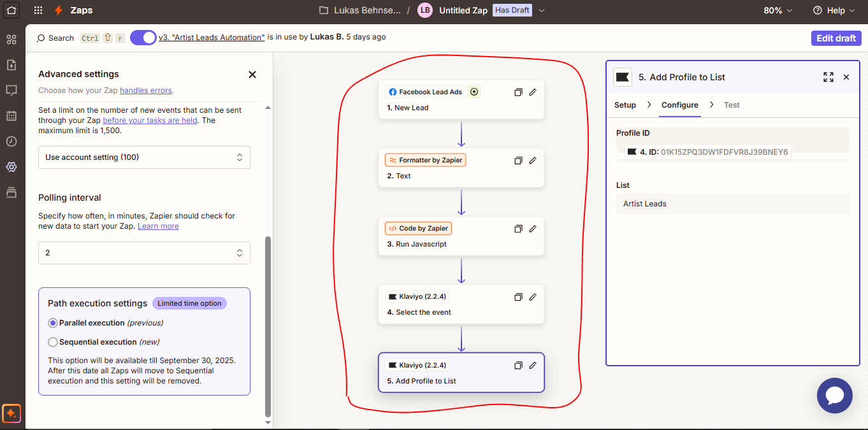The image size is (868, 430).
Task: Open the chat support bubble
Action: tap(835, 396)
